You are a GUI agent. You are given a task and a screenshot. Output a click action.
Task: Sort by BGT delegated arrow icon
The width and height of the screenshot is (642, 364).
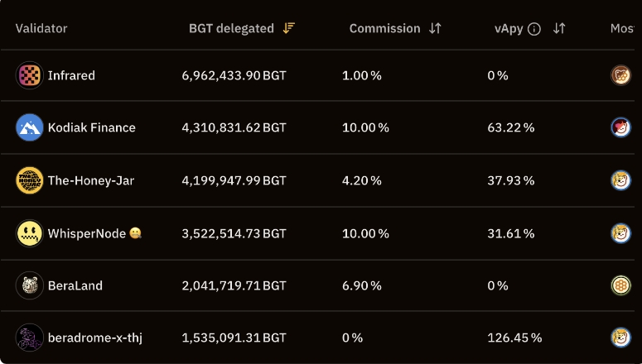pos(288,28)
